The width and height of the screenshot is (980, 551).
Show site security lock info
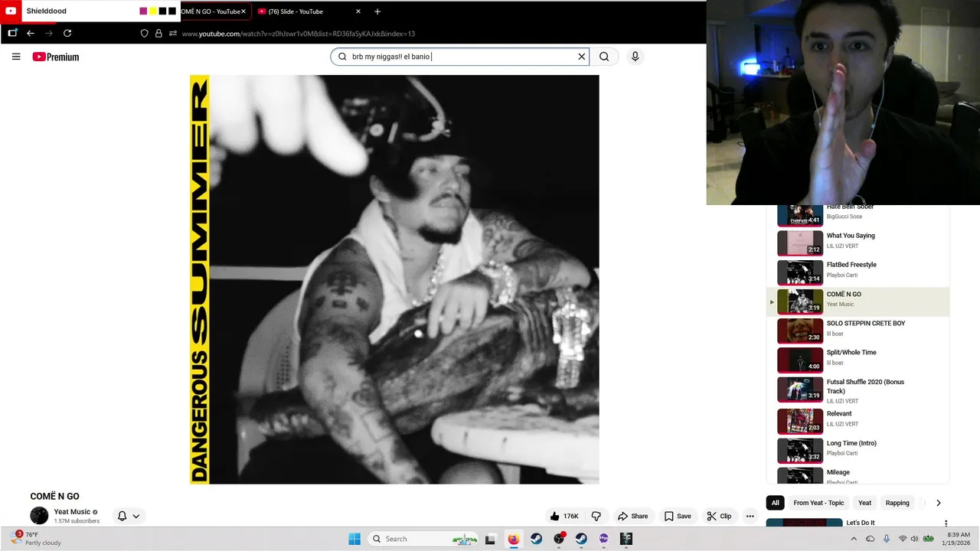click(x=158, y=34)
